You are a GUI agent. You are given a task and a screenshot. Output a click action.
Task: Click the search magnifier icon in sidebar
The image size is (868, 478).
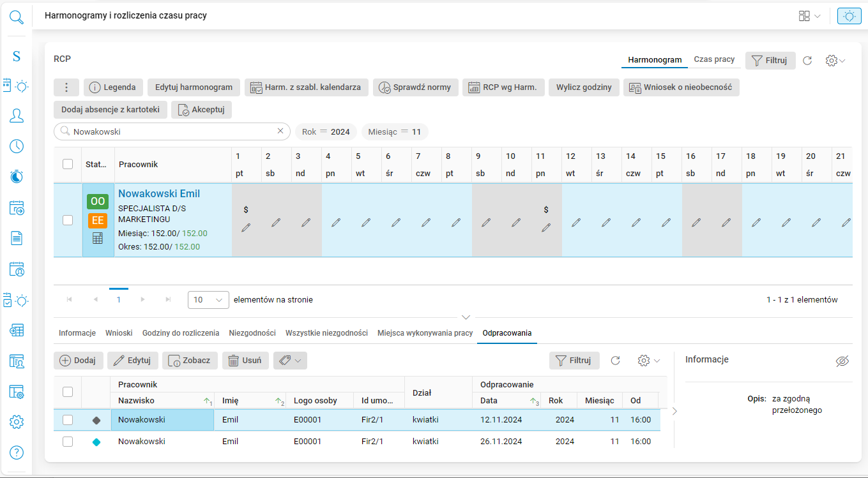17,17
